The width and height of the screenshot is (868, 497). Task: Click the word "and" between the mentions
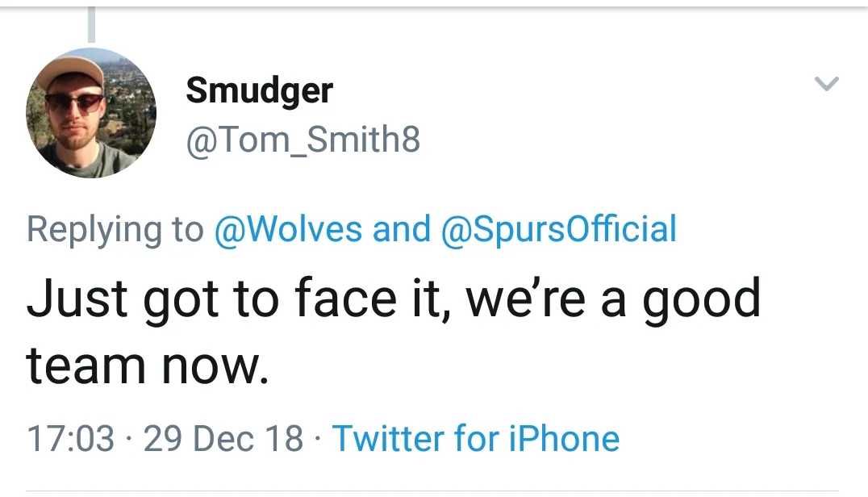[401, 229]
